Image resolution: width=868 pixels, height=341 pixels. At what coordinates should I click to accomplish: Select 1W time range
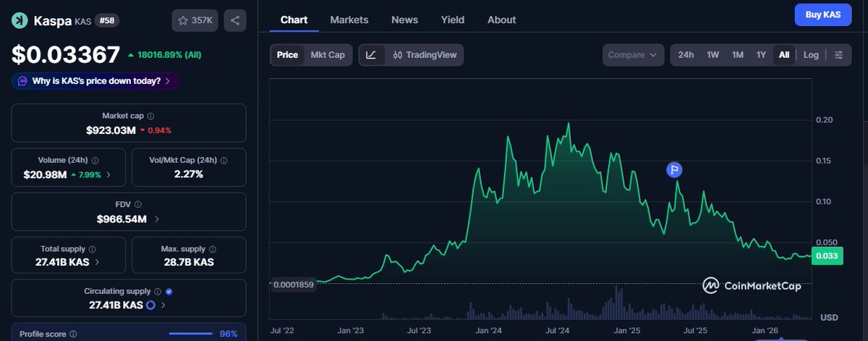712,55
